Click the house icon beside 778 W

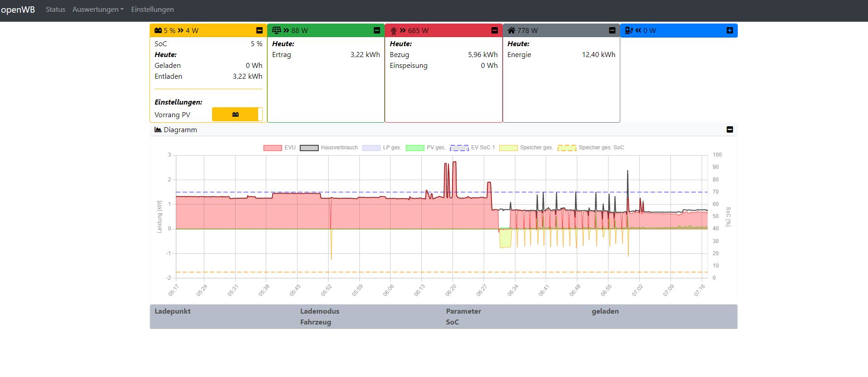511,30
